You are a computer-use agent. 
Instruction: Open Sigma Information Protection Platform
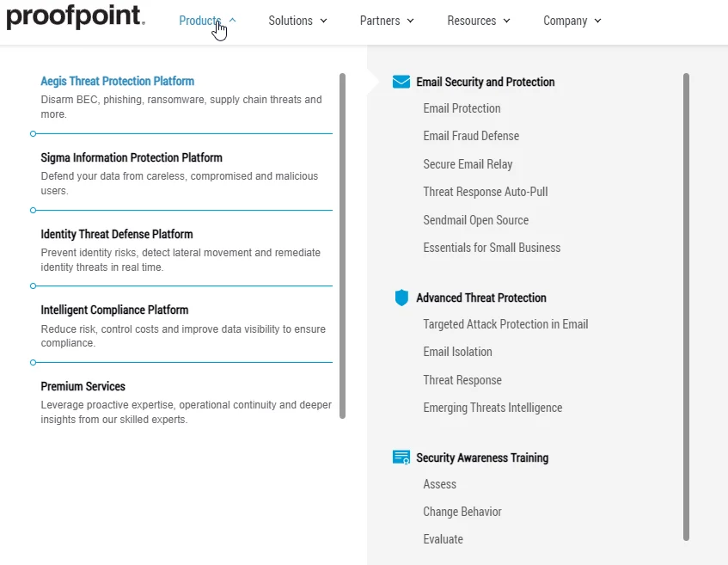click(132, 157)
